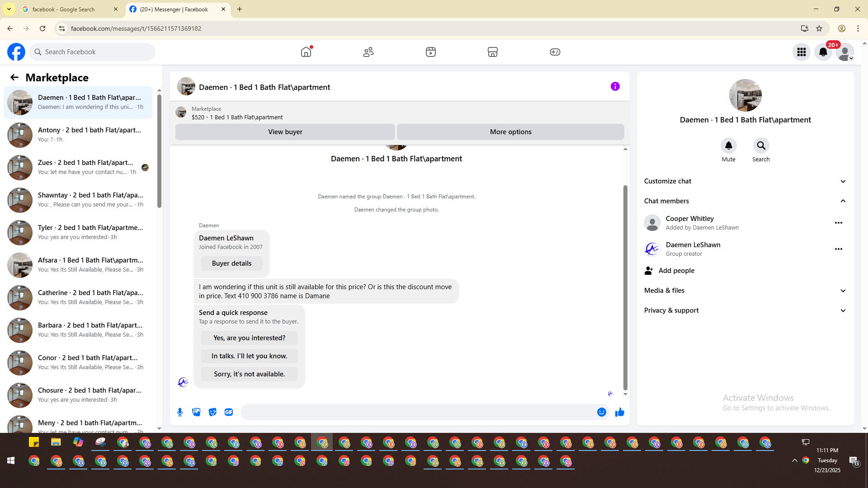Open the Marketplace storefront icon
This screenshot has width=868, height=488.
pyautogui.click(x=493, y=52)
